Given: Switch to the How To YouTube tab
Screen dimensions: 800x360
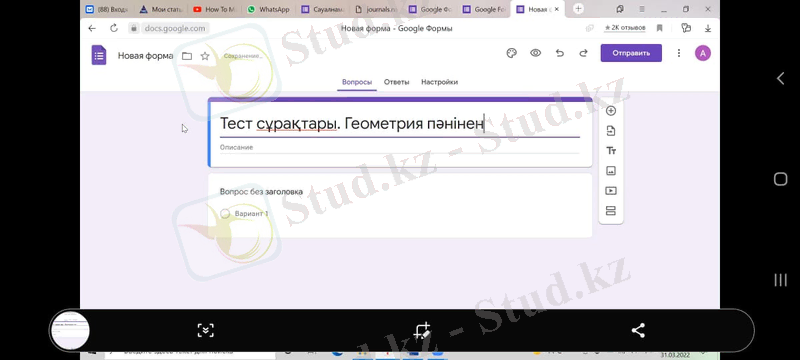Looking at the screenshot, I should point(215,9).
